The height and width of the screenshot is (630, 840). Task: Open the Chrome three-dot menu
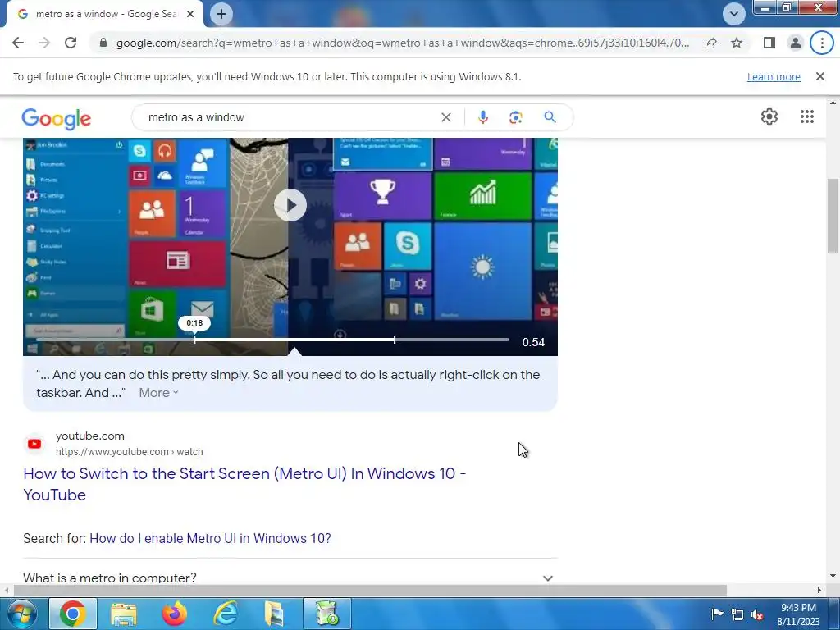822,43
